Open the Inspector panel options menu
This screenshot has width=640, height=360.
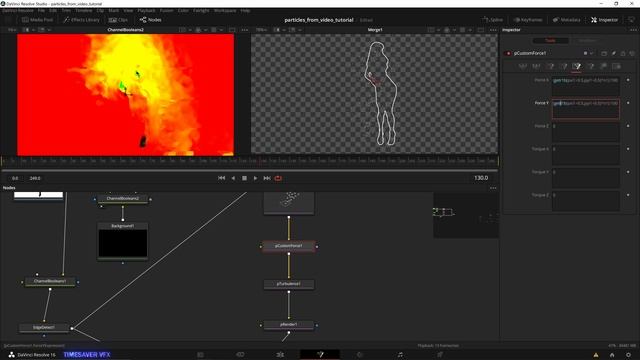pyautogui.click(x=633, y=30)
